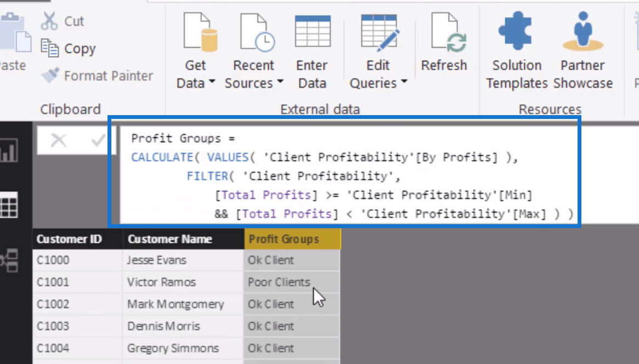639x364 pixels.
Task: Click the Cut label in Clipboard
Action: (x=73, y=21)
